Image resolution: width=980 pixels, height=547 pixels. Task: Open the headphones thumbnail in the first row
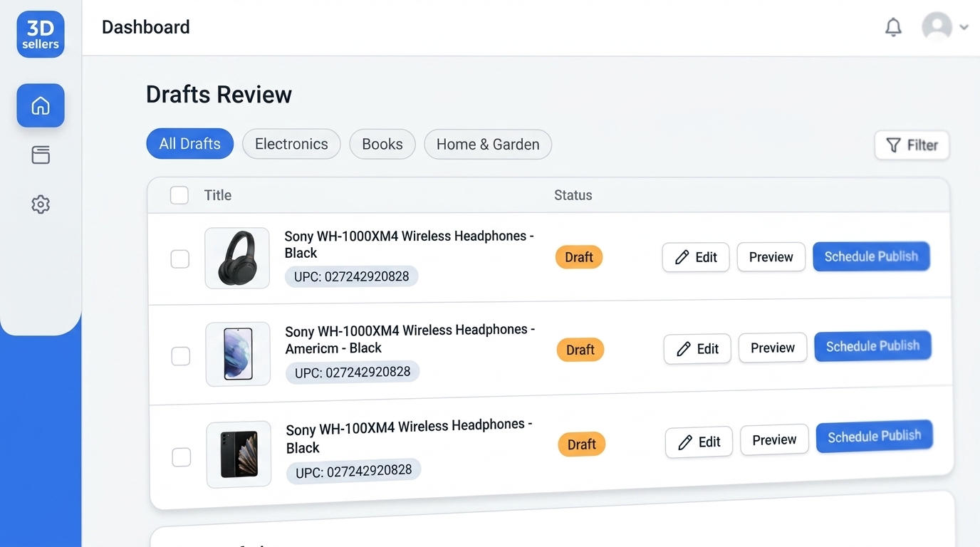(x=237, y=258)
